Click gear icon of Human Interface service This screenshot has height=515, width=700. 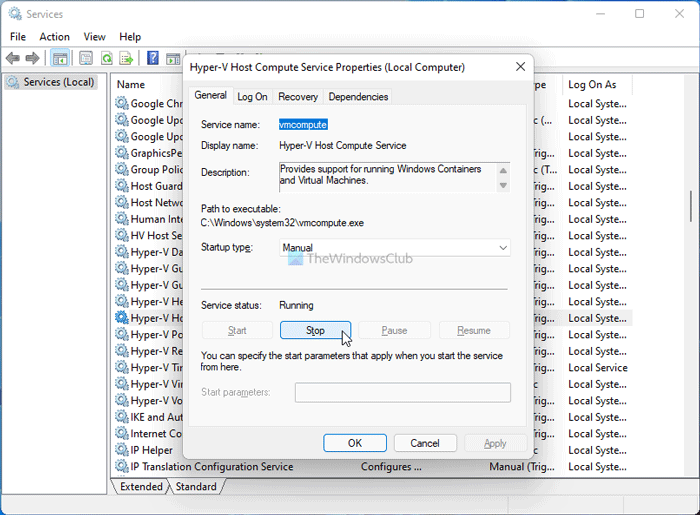[x=122, y=219]
